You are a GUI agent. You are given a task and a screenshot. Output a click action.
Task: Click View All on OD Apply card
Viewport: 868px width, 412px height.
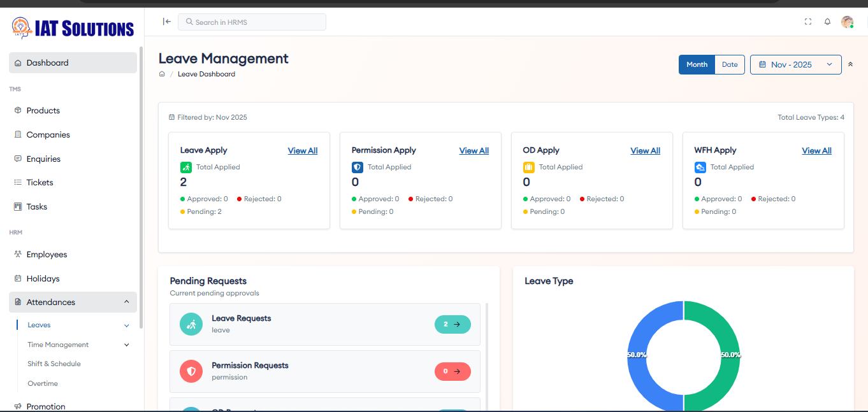(x=645, y=151)
